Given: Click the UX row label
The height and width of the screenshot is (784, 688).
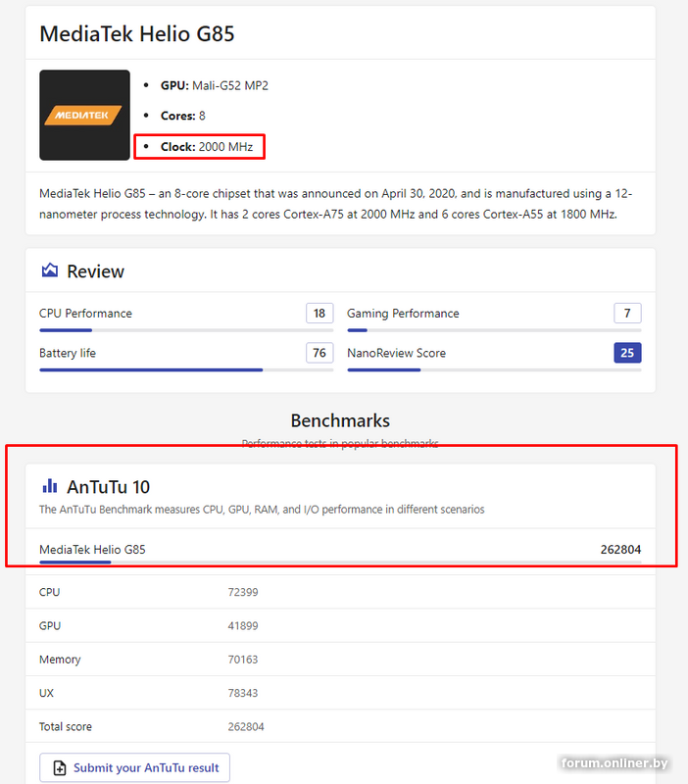Looking at the screenshot, I should [46, 693].
